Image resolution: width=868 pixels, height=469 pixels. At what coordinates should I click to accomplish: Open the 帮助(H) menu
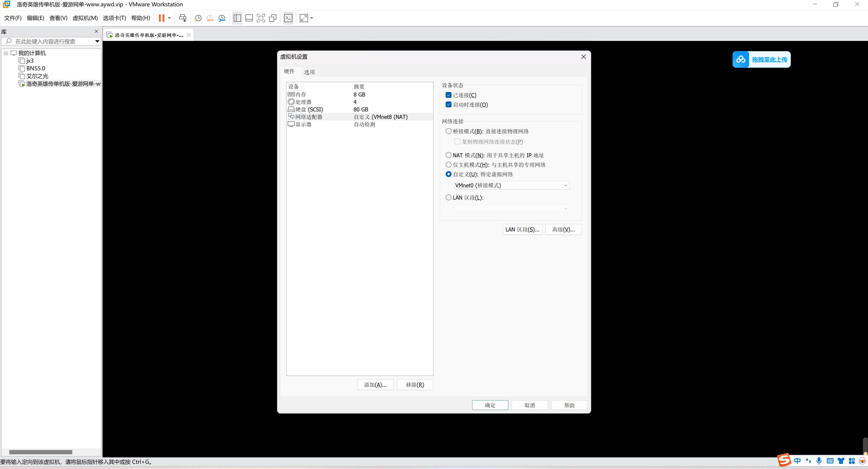click(140, 18)
